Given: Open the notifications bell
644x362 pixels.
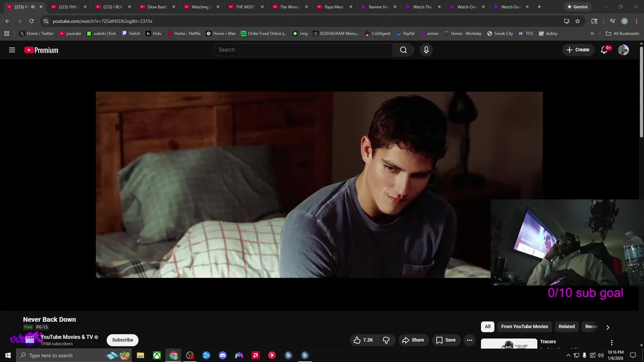Looking at the screenshot, I should [x=605, y=50].
